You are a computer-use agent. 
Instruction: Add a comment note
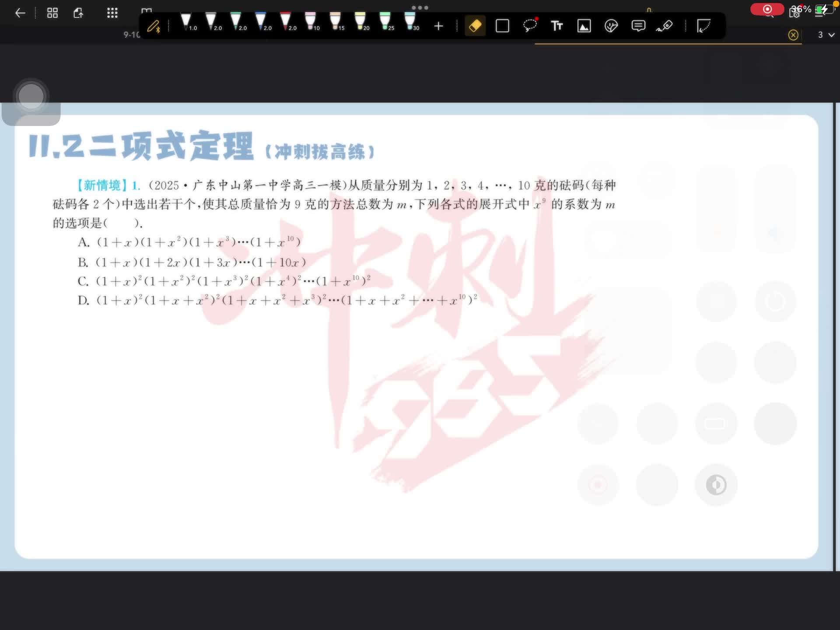(638, 26)
